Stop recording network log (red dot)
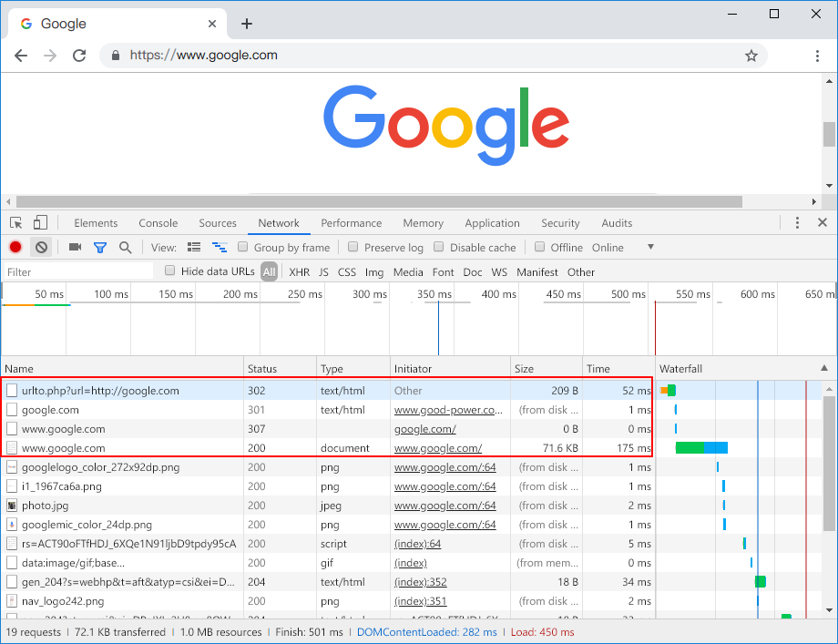The height and width of the screenshot is (644, 838). 15,247
